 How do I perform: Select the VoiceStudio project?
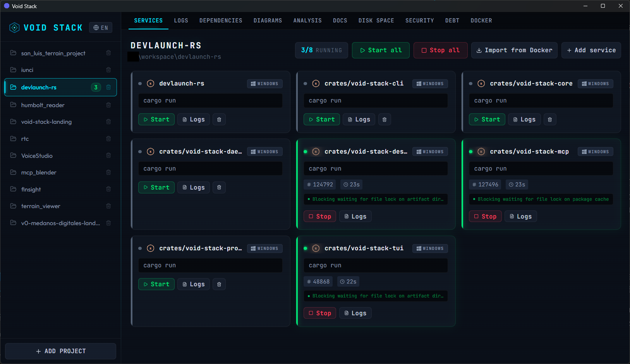(x=60, y=156)
